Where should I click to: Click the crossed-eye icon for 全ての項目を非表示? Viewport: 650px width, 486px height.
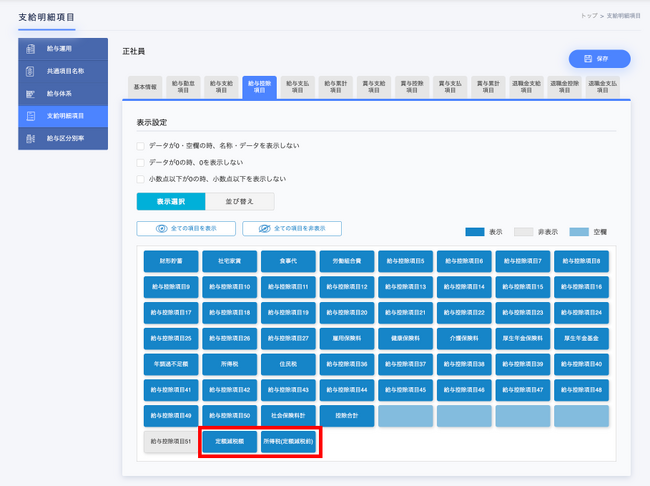click(x=264, y=228)
